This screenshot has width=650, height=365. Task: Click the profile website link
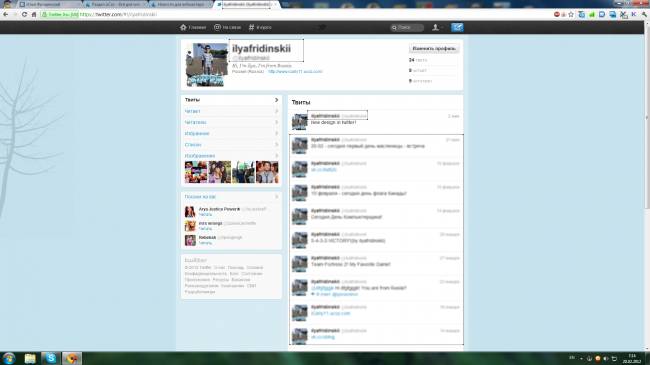click(295, 71)
